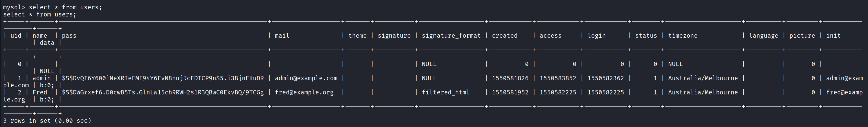This screenshot has width=868, height=127.
Task: Click the admin password hash text
Action: [x=163, y=78]
